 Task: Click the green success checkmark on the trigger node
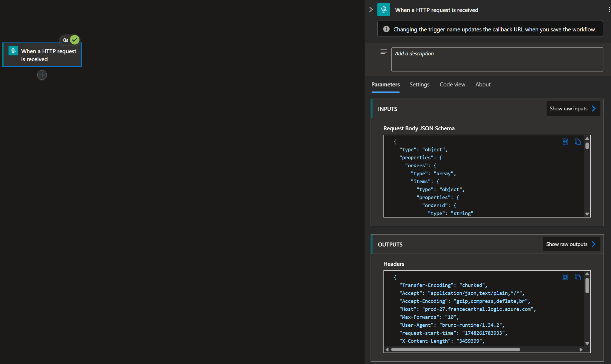(75, 40)
